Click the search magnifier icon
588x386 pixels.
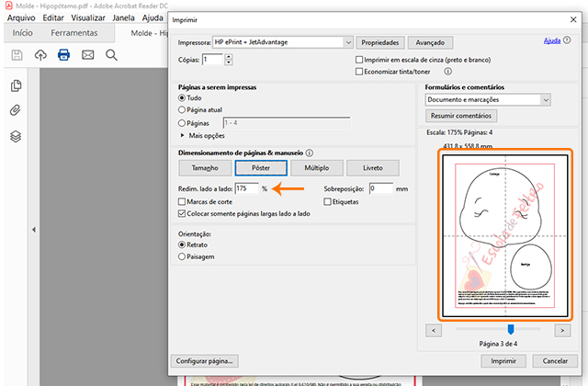[x=111, y=55]
